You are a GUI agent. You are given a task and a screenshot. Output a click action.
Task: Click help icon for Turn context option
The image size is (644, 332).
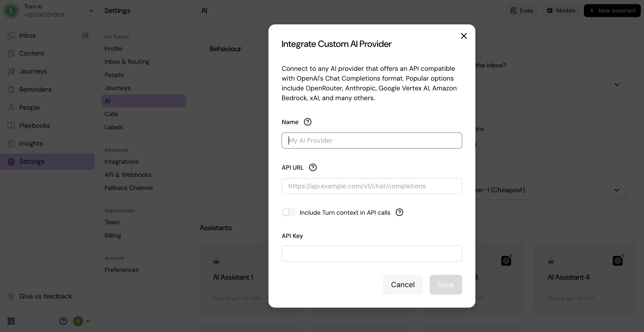pyautogui.click(x=399, y=212)
